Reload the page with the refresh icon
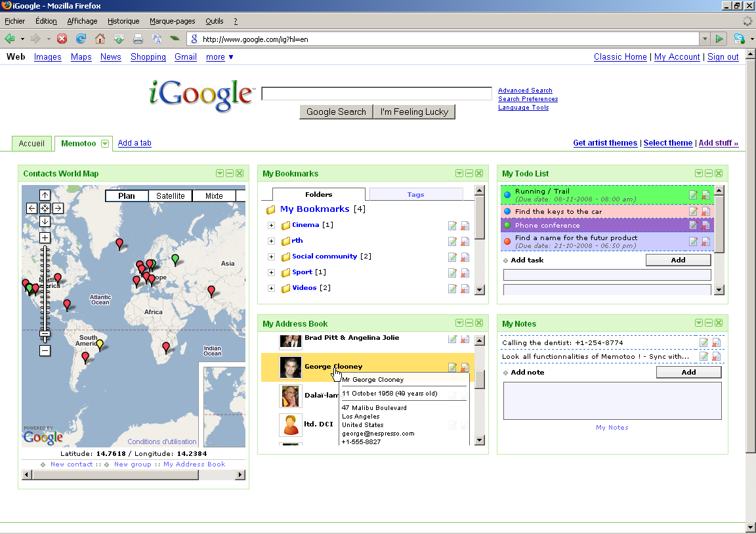Image resolution: width=756 pixels, height=534 pixels. pos(81,39)
